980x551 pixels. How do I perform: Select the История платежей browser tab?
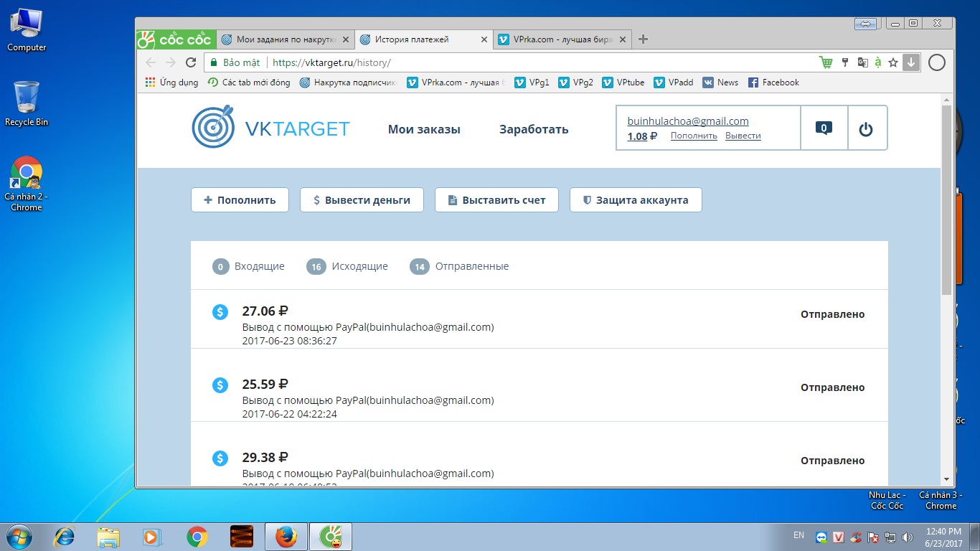[x=424, y=39]
